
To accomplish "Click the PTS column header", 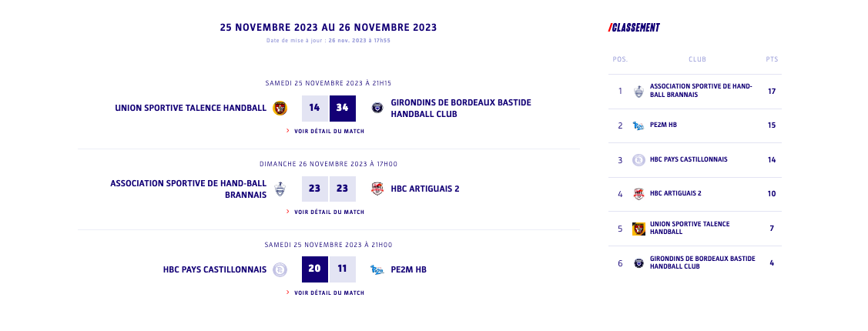I will 772,59.
